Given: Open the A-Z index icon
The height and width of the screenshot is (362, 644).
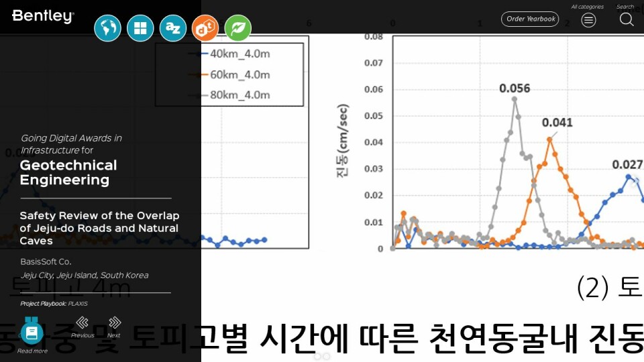Looking at the screenshot, I should 172,28.
